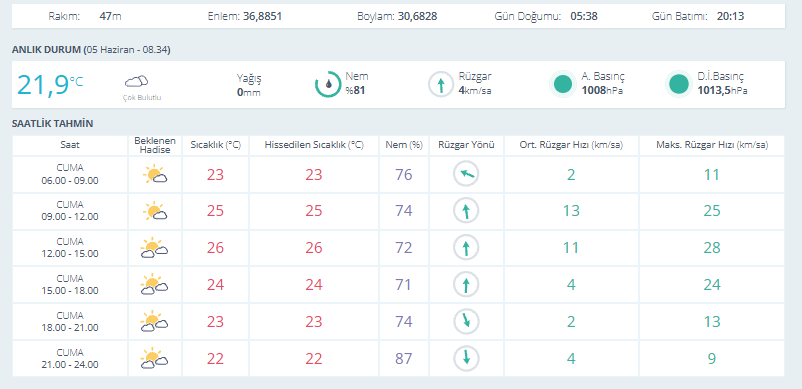The width and height of the screenshot is (802, 389).
Task: Click humidity value 71 in 15.00 - 18.00 row
Action: tap(404, 285)
